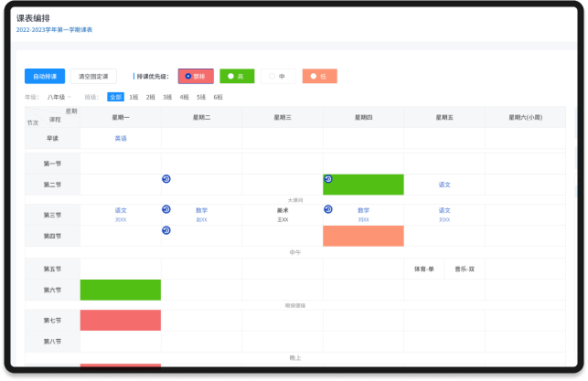Switch to 全部 class tab
The image size is (588, 381).
click(115, 97)
